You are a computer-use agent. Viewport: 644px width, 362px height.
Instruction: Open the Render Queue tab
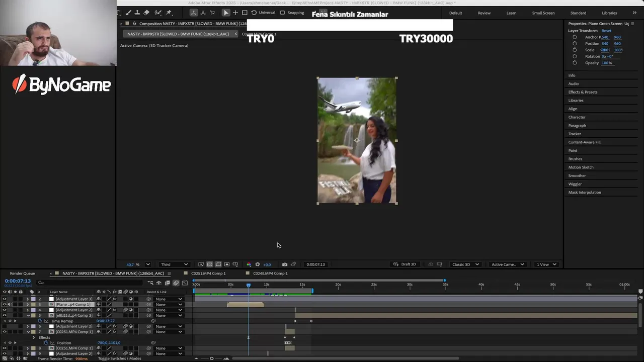tap(22, 274)
